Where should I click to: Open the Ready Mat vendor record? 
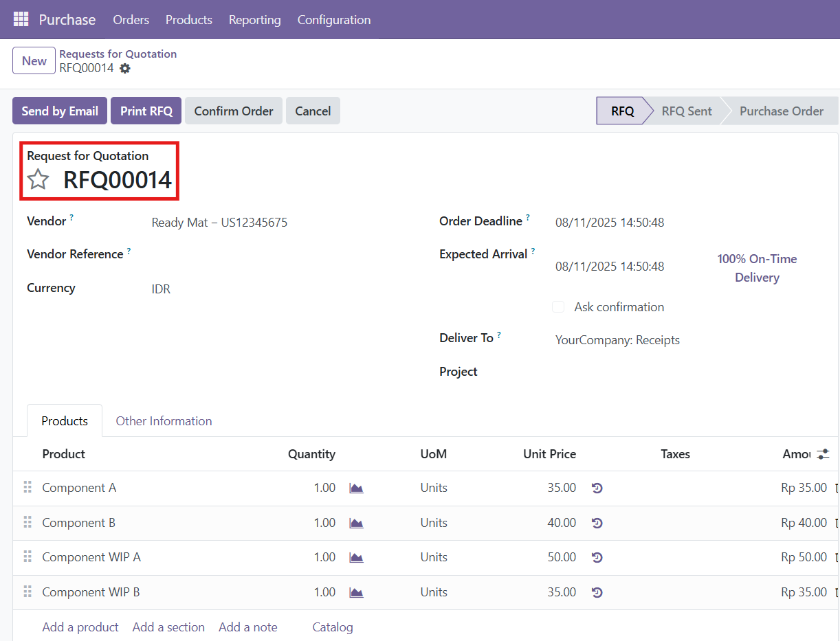[219, 222]
